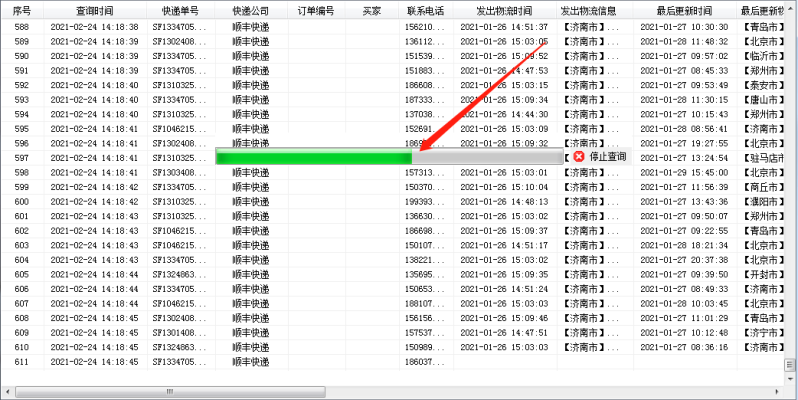Click the horizontal scrollbar thumb
The image size is (798, 400).
(170, 391)
